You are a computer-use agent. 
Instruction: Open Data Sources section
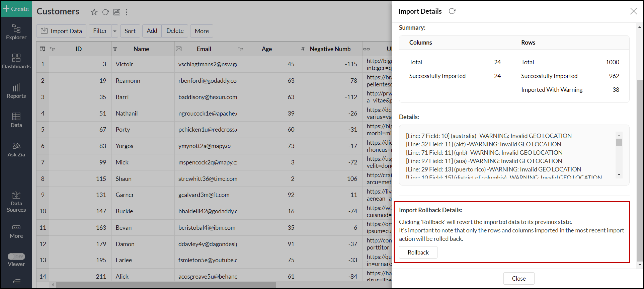point(16,202)
